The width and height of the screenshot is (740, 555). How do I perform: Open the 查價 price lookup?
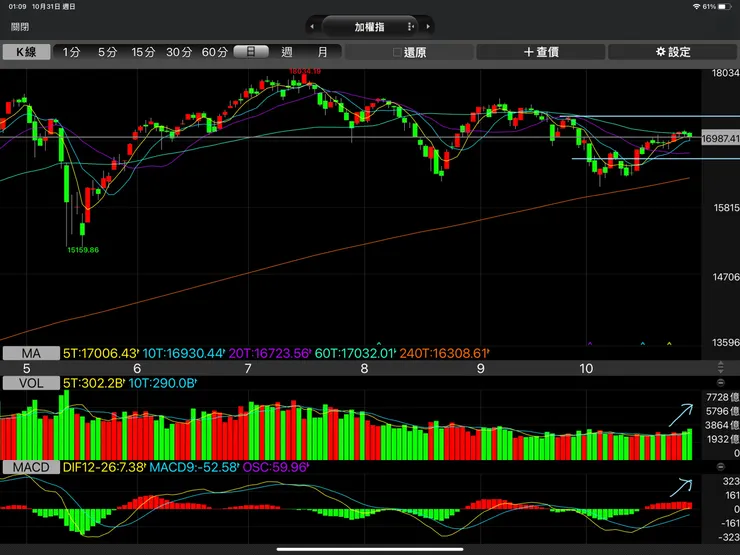[541, 52]
